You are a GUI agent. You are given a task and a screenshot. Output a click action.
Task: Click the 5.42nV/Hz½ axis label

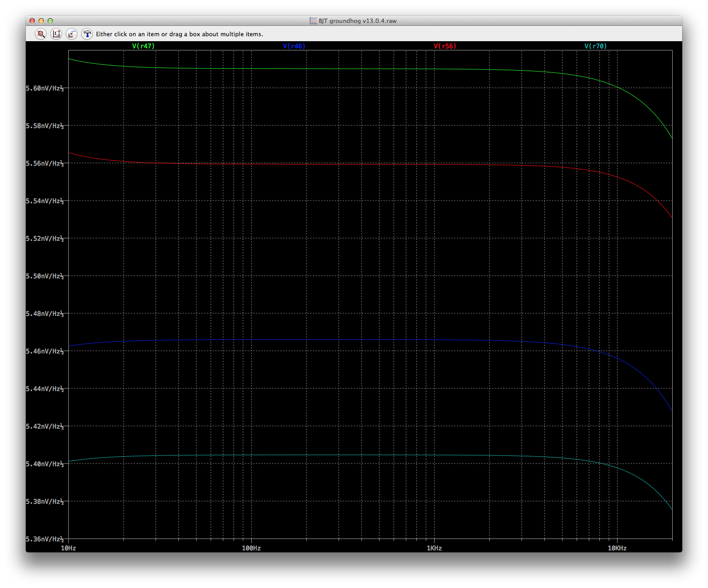tap(45, 426)
